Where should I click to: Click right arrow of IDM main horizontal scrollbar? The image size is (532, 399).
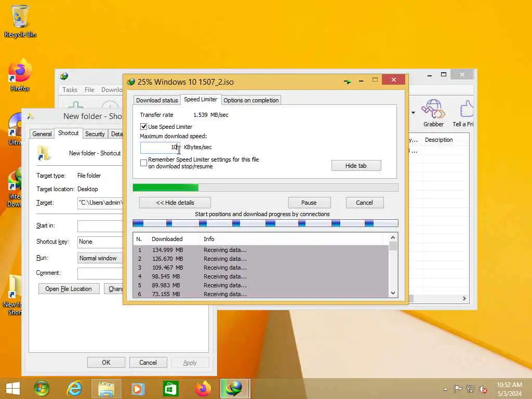point(464,298)
